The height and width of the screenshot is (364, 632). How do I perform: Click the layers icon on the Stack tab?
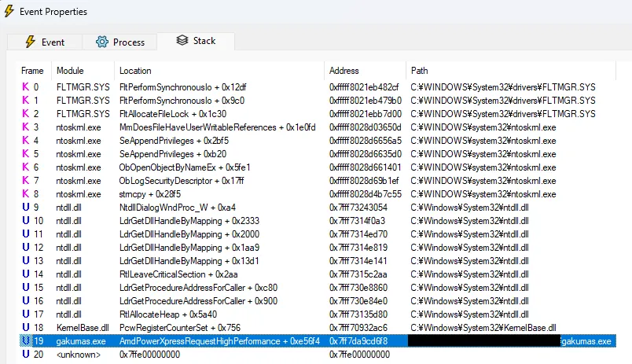point(182,40)
